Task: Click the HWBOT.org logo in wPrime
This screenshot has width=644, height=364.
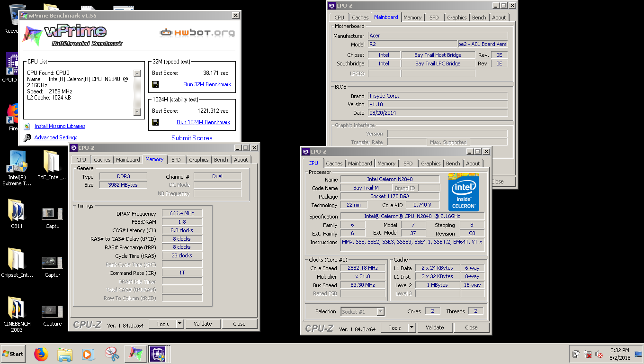Action: [x=197, y=33]
